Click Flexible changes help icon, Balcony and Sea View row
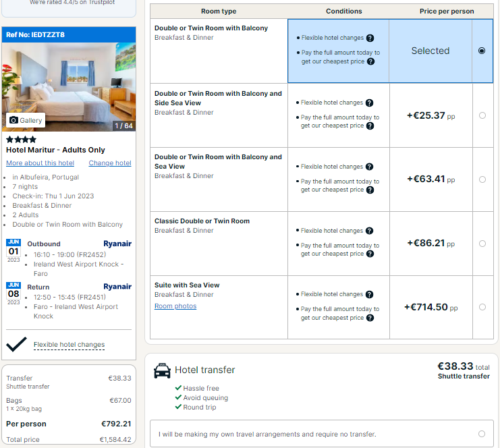500x448 pixels. pos(369,167)
